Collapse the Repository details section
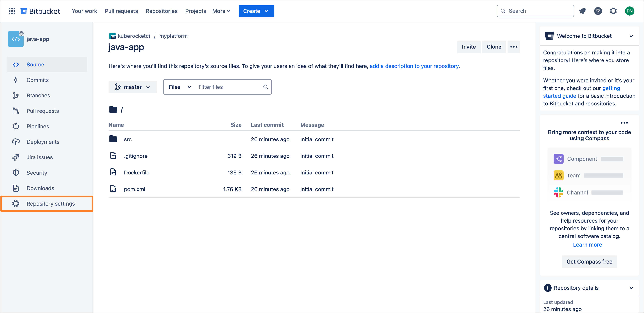This screenshot has width=644, height=313. [632, 288]
